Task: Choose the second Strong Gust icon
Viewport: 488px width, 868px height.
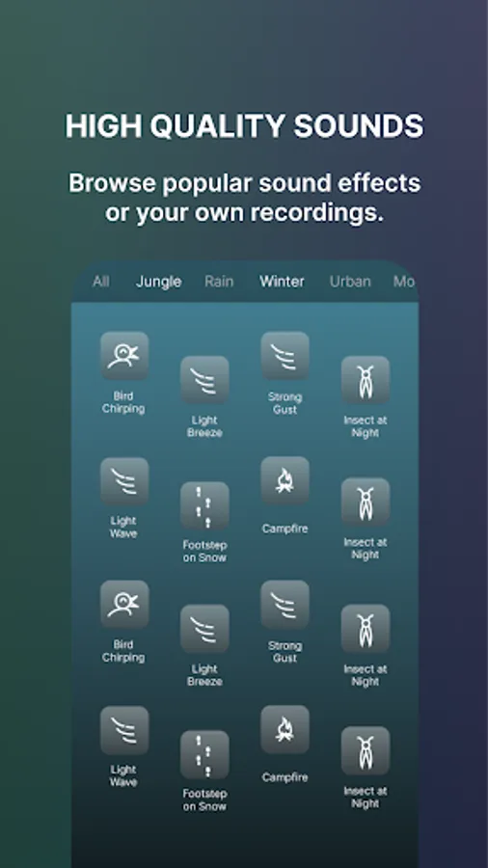Action: [285, 605]
